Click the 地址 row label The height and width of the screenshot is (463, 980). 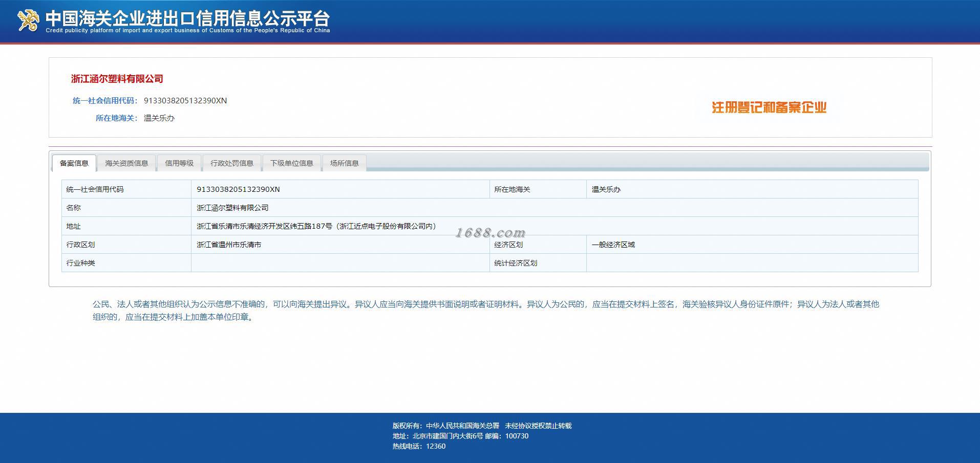[126, 226]
